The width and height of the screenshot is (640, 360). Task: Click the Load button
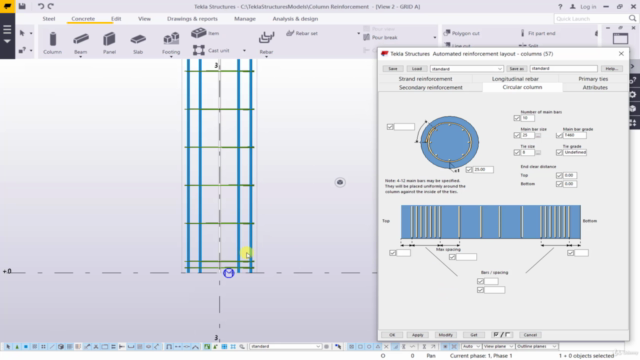point(417,69)
